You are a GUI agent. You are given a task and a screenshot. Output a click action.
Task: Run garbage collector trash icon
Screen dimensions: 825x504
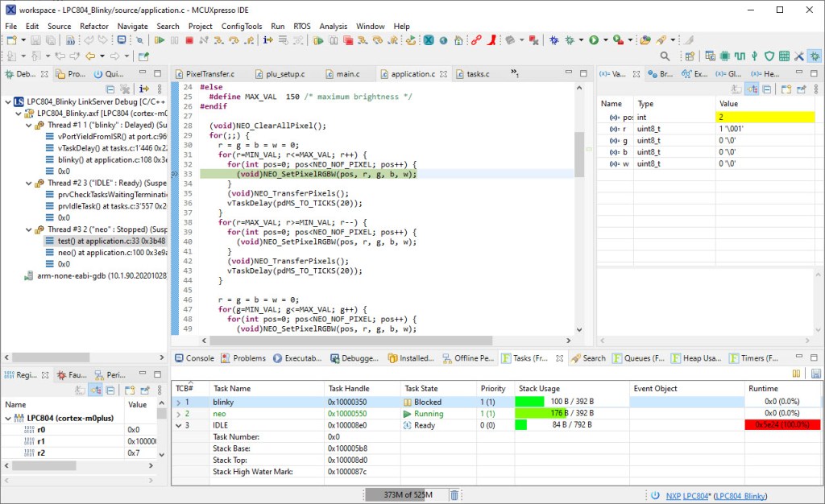click(454, 495)
